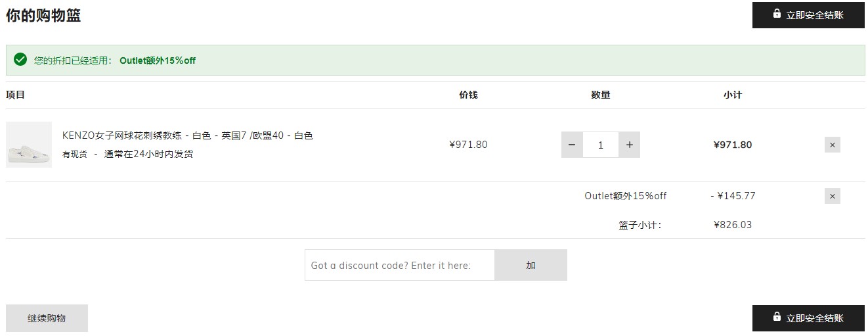Open the KENZO女子网球花刺绣教练 product link
Screen dimensions: 868x336
tap(188, 135)
